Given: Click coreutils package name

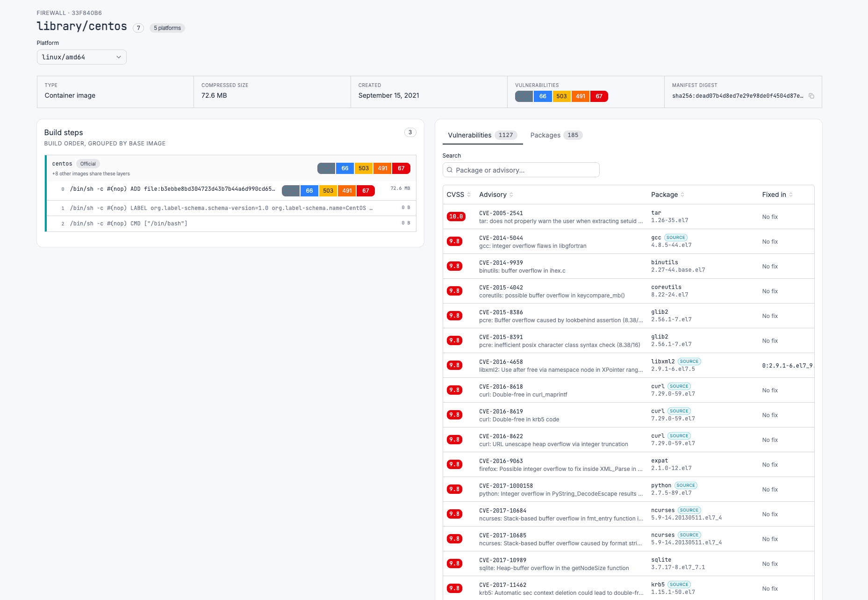Looking at the screenshot, I should [x=667, y=287].
